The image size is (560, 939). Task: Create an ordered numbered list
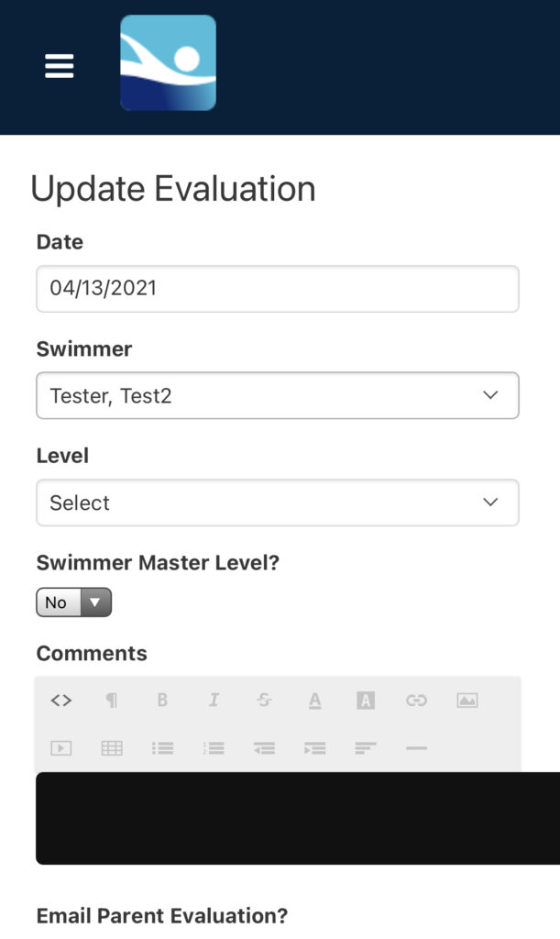point(214,748)
